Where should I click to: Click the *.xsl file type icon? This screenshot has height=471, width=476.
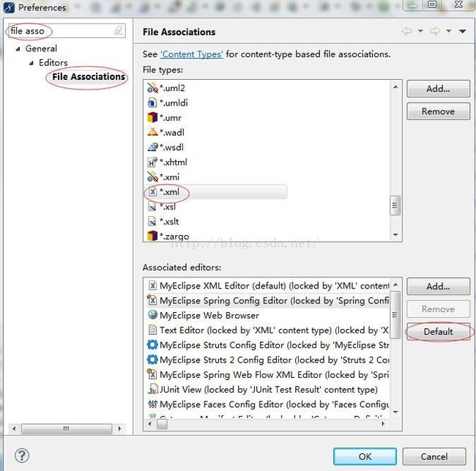tap(152, 207)
